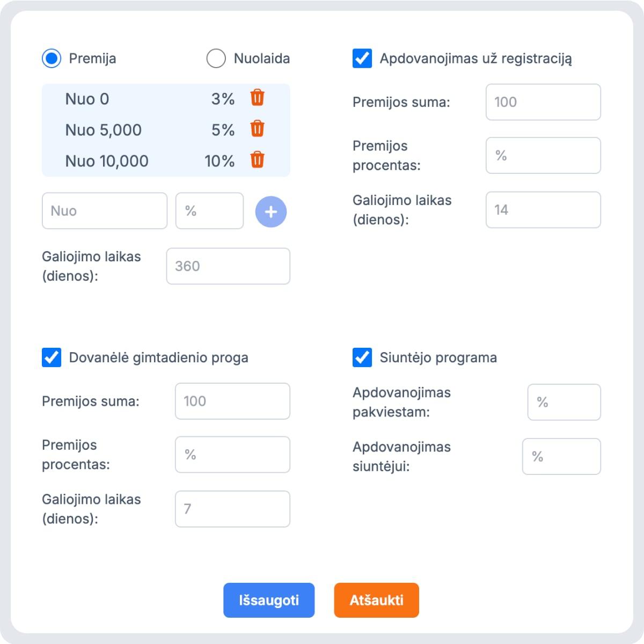The height and width of the screenshot is (644, 644).
Task: Cancel changes with Atšaukti button
Action: tap(376, 600)
